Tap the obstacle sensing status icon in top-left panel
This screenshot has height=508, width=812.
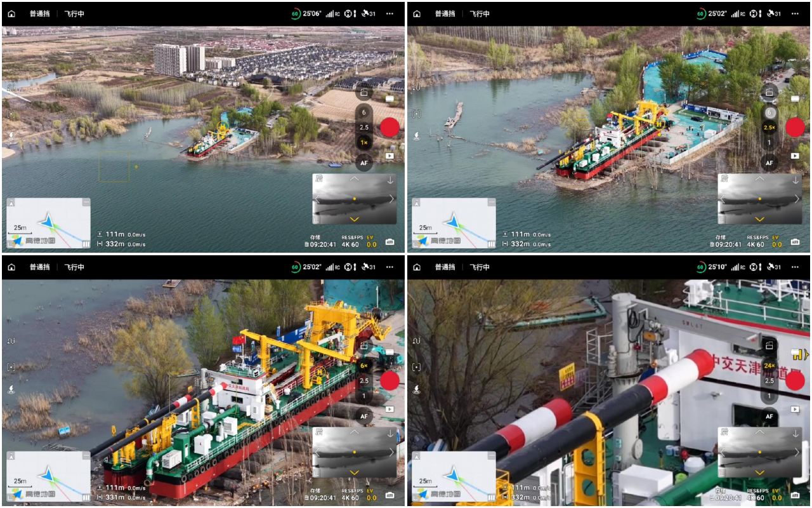tap(350, 13)
